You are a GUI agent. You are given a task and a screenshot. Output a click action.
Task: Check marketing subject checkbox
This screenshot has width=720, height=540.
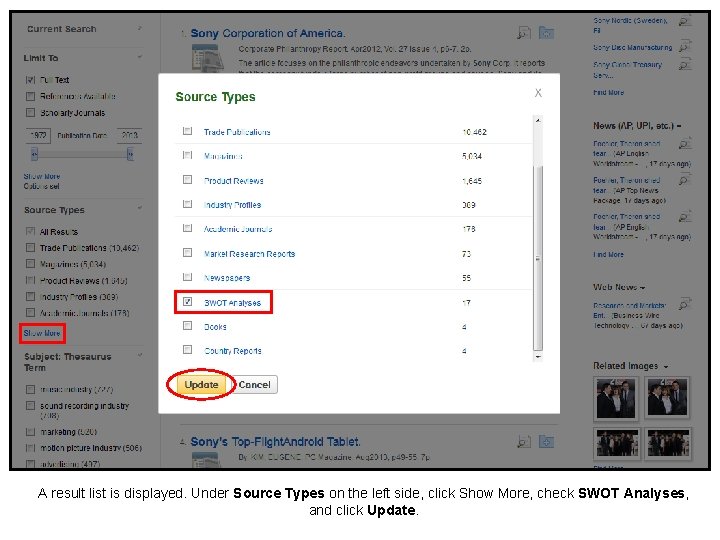click(x=30, y=432)
